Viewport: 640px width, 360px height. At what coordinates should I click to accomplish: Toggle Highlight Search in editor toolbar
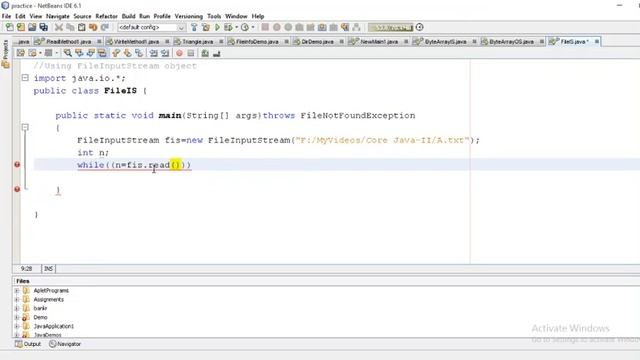pos(102,53)
